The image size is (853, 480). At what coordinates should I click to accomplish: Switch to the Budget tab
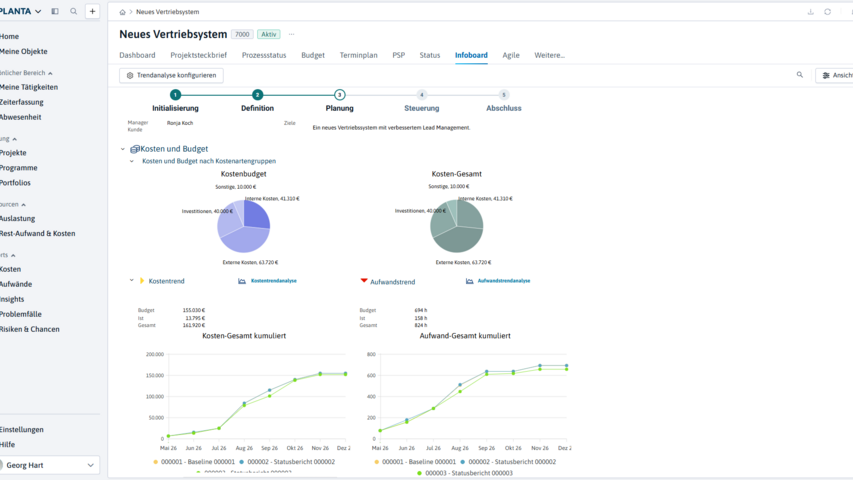pyautogui.click(x=313, y=55)
